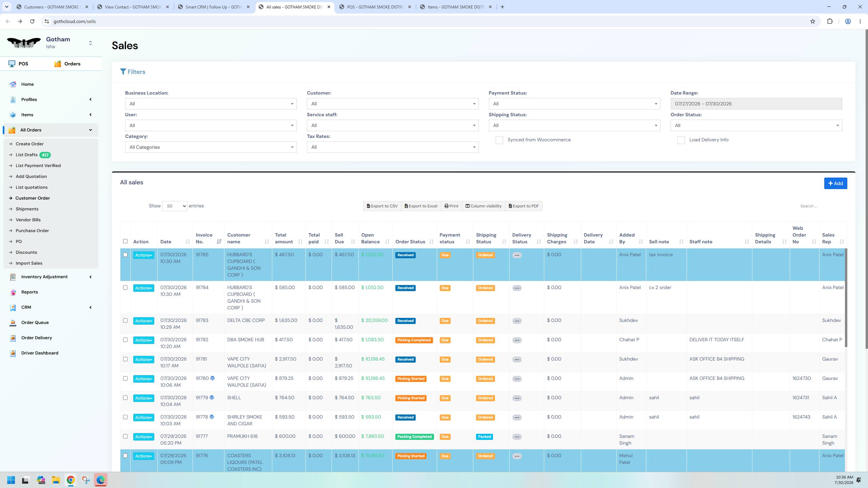Click the Filters funnel icon

point(123,72)
